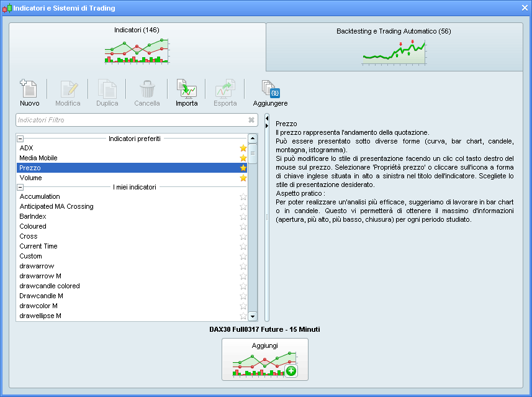This screenshot has width=532, height=397.
Task: Click the Nuovo indicator icon
Action: [x=29, y=89]
